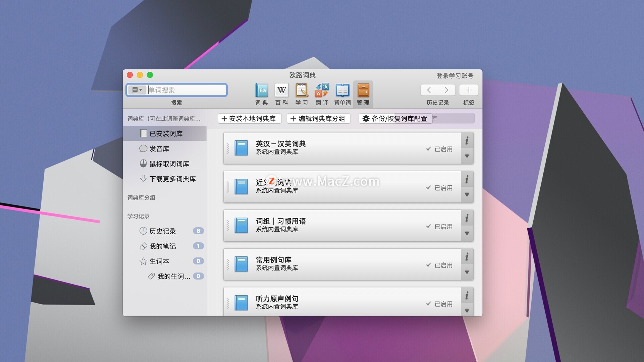Show info for 常用例句库

coord(467,257)
